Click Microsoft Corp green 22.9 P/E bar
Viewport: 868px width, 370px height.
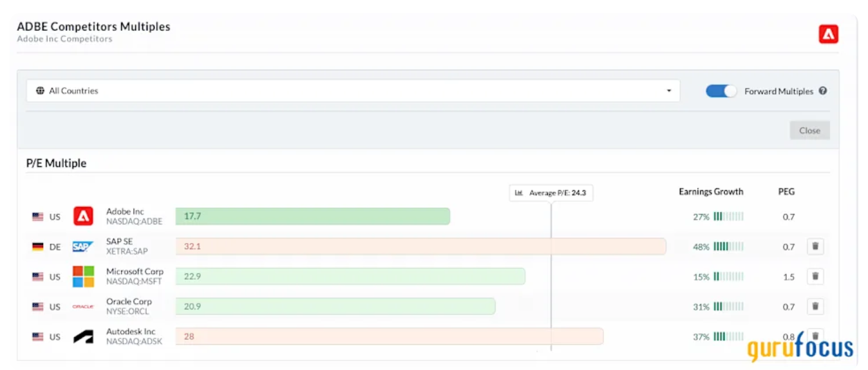(x=350, y=277)
